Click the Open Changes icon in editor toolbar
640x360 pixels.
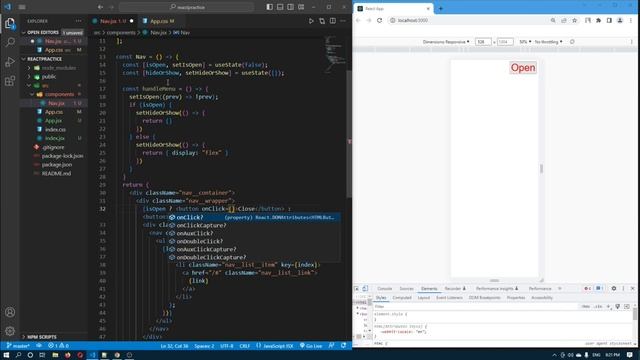(x=322, y=21)
